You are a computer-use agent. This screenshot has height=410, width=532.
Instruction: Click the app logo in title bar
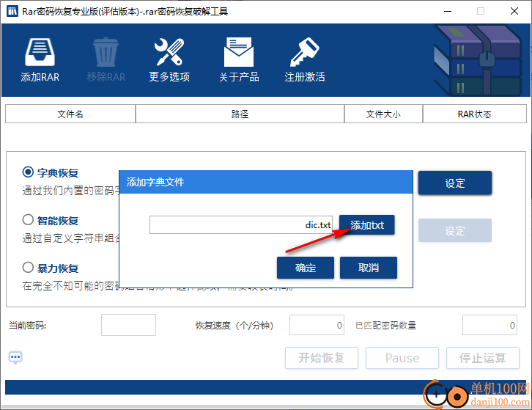12,11
